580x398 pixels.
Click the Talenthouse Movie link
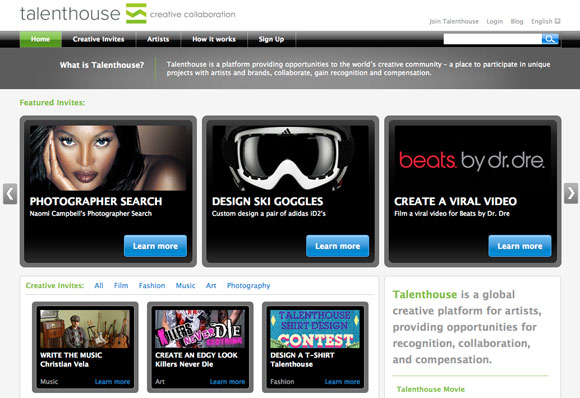click(x=431, y=389)
